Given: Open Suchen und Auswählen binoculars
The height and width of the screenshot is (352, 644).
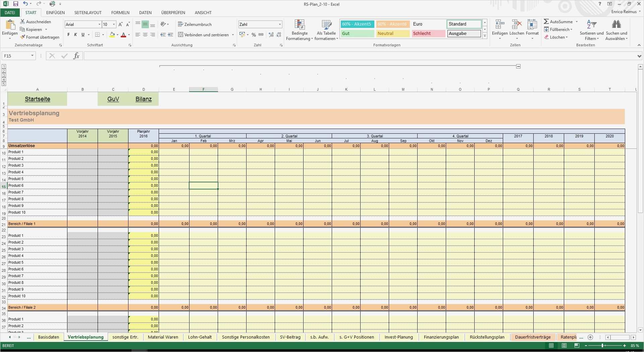Looking at the screenshot, I should click(616, 25).
